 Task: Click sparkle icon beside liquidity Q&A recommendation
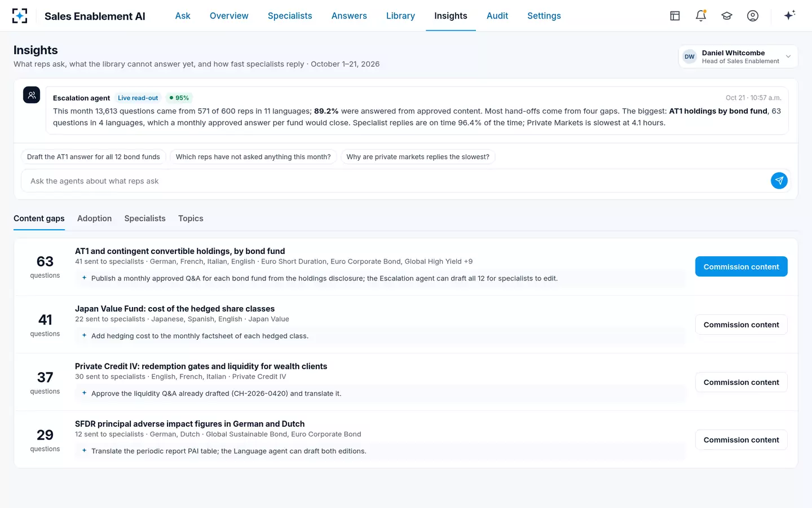tap(84, 393)
